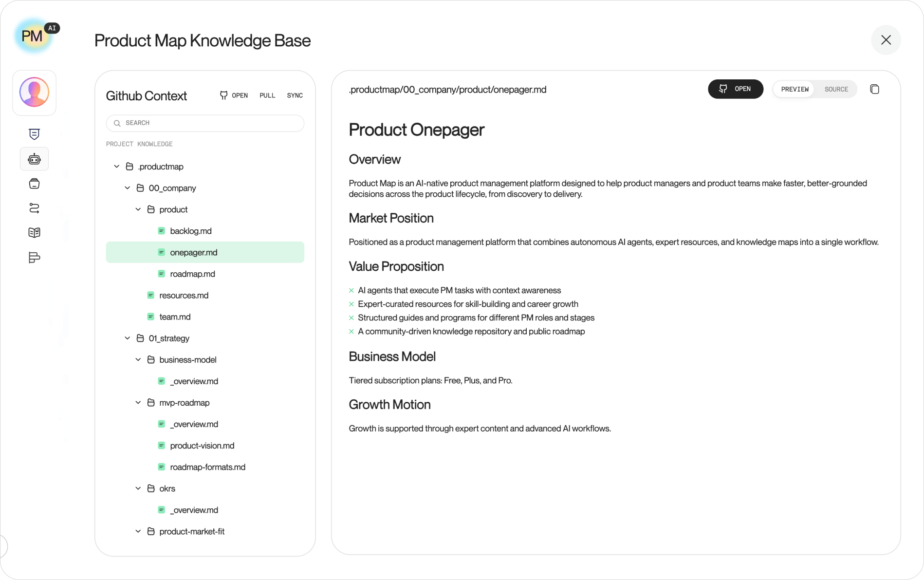Click the Github Context title
This screenshot has width=924, height=580.
[x=146, y=96]
